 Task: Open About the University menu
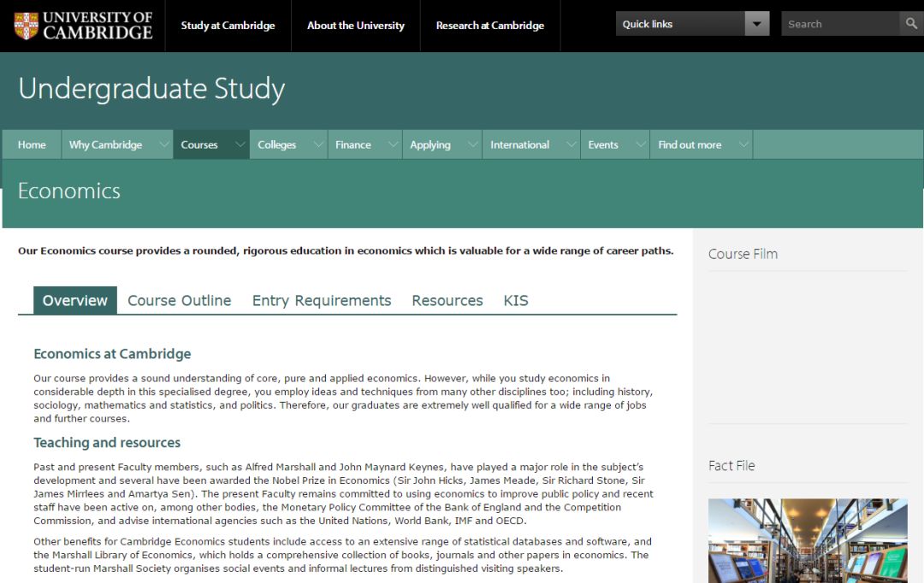[356, 26]
